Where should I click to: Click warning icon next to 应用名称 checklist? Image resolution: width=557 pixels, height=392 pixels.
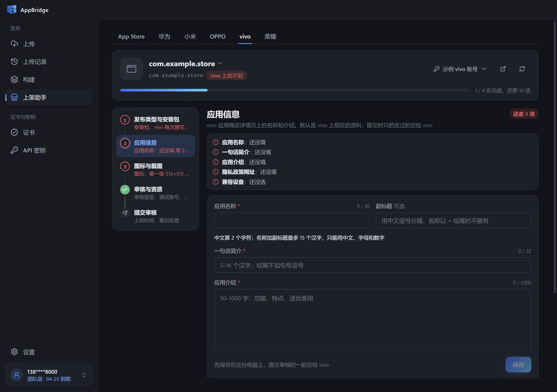click(x=216, y=142)
